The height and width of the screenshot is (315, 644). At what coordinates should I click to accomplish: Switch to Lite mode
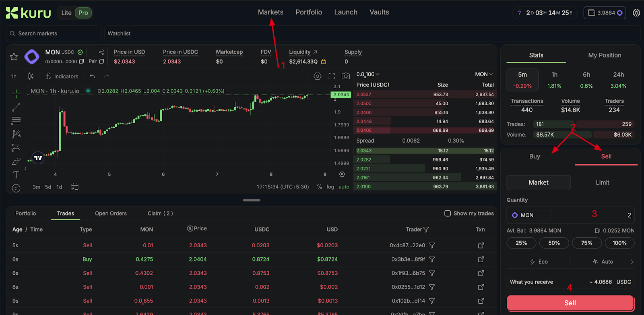[66, 13]
